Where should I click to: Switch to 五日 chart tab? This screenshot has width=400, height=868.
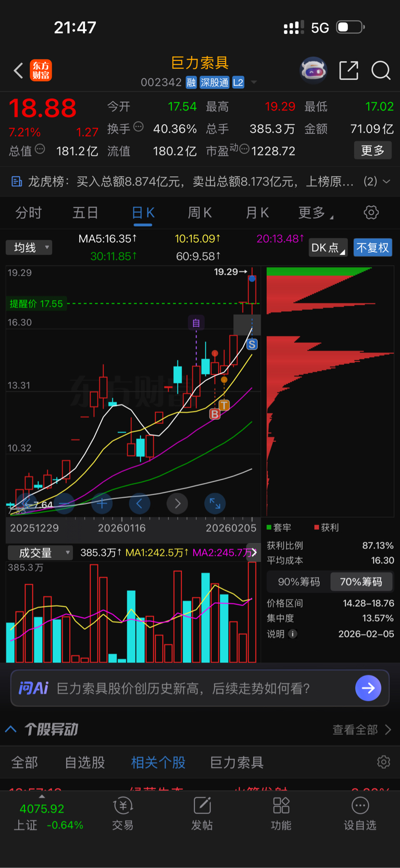coord(85,213)
